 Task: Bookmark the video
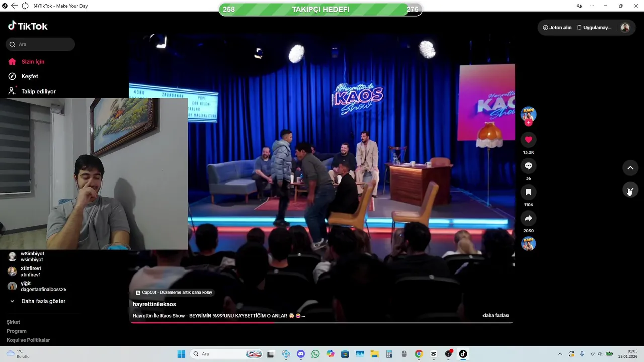(x=528, y=192)
